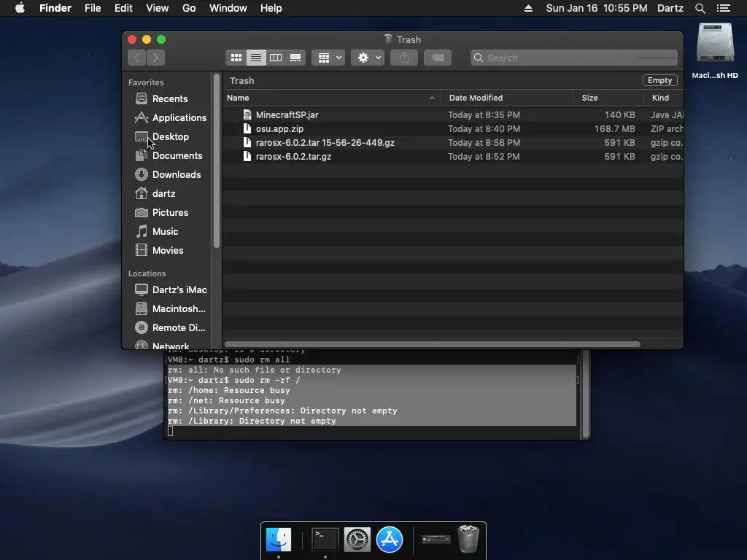Click the Dartz user menu

pos(670,8)
